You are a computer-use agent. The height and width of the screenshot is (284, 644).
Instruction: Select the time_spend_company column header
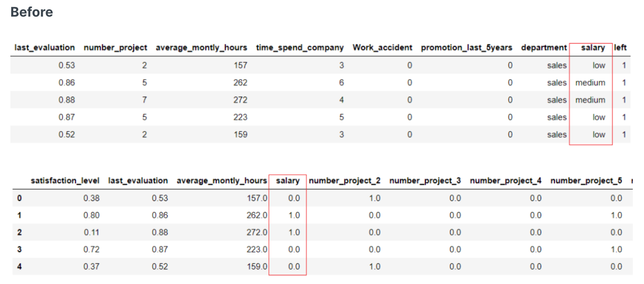click(300, 48)
